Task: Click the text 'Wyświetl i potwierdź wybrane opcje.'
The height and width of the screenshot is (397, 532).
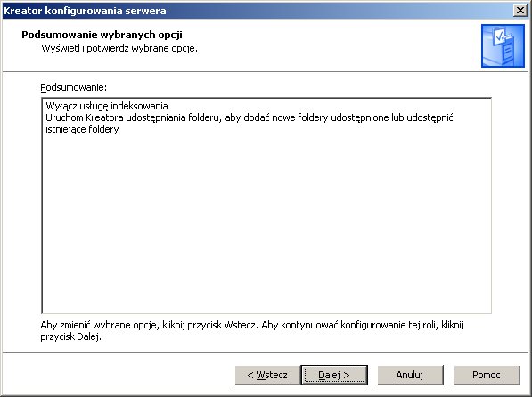Action: point(119,48)
